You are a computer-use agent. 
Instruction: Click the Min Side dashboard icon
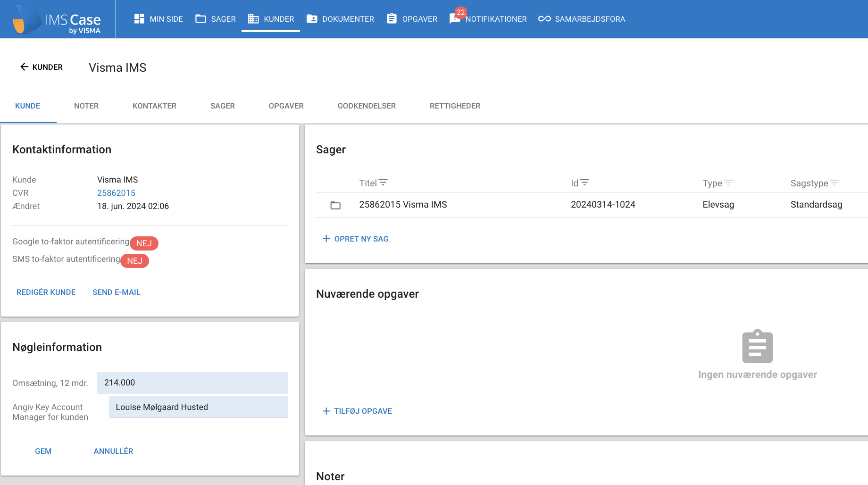click(x=139, y=19)
